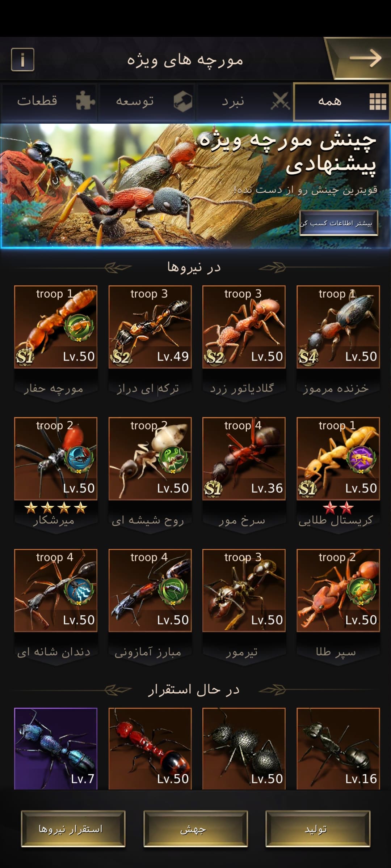Switch to the نبرد battle tab
This screenshot has width=391, height=868.
click(x=244, y=102)
